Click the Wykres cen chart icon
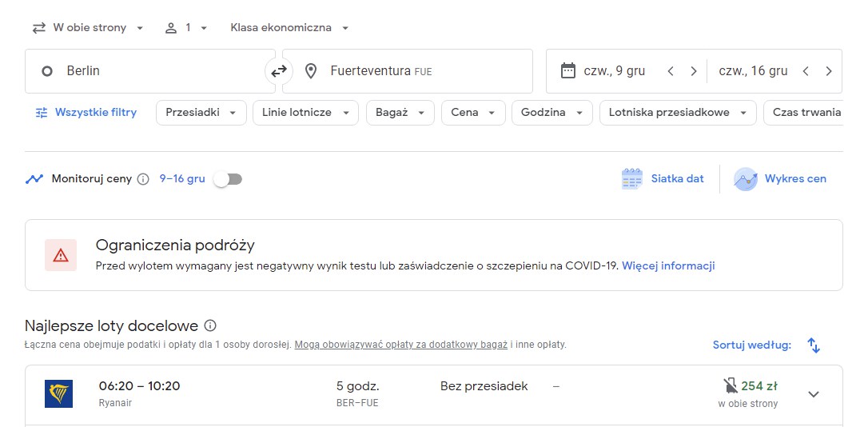This screenshot has height=427, width=868. [745, 179]
